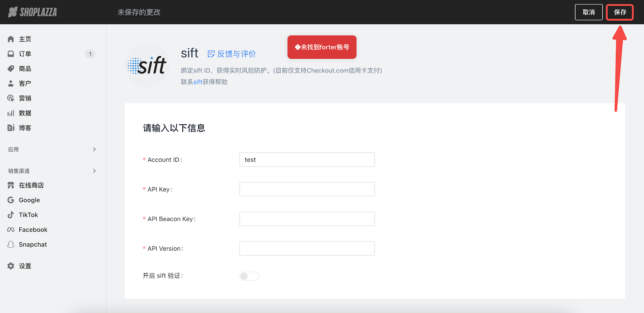Screen dimensions: 644x313
Task: Click the API Version input field
Action: [307, 248]
